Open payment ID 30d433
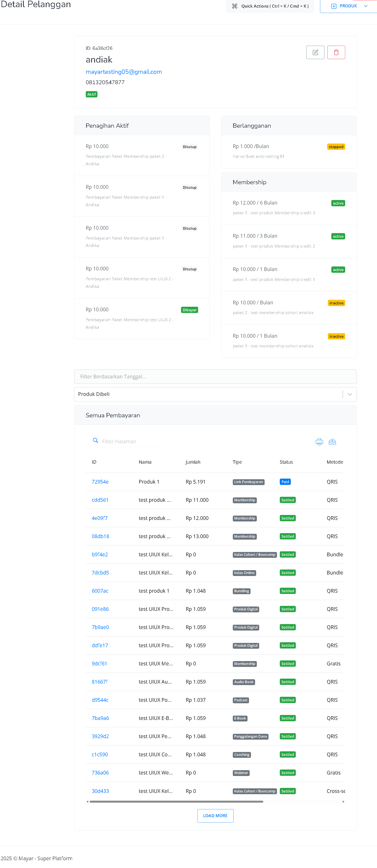The width and height of the screenshot is (377, 868). [100, 791]
